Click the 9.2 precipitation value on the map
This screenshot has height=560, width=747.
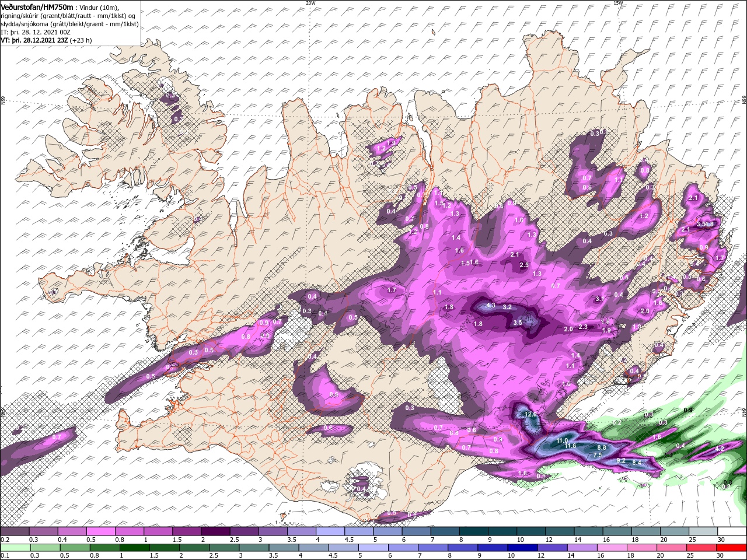[x=621, y=460]
